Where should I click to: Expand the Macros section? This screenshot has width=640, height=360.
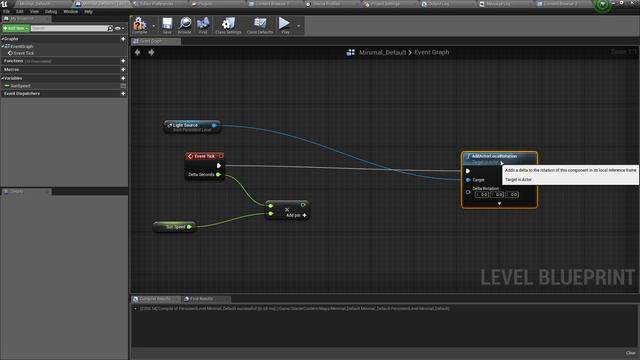coord(11,69)
